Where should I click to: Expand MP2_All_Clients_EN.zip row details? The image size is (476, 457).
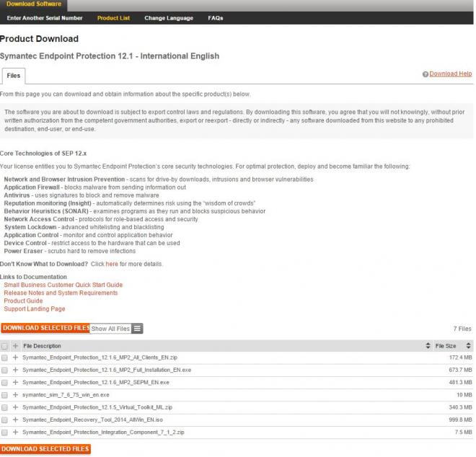click(x=15, y=358)
